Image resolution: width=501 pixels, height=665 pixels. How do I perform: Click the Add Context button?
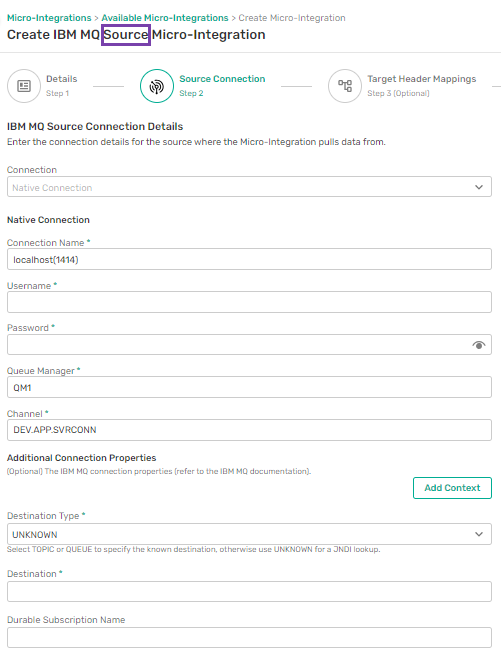[452, 488]
